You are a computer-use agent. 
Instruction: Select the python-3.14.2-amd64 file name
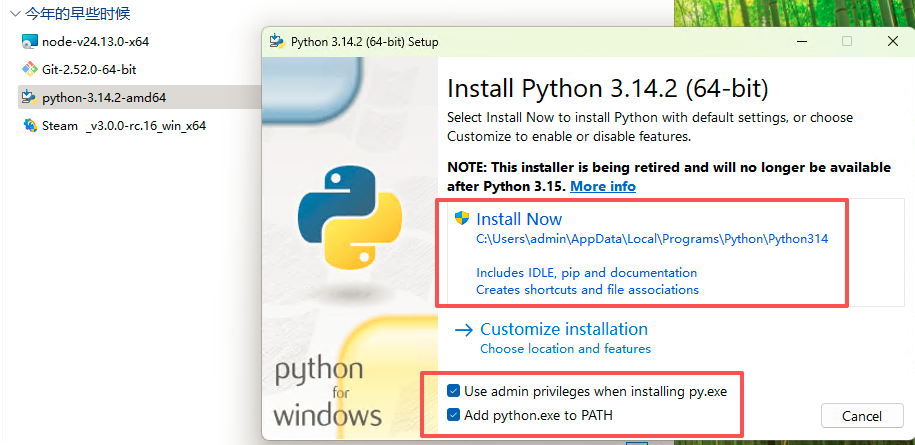coord(104,97)
